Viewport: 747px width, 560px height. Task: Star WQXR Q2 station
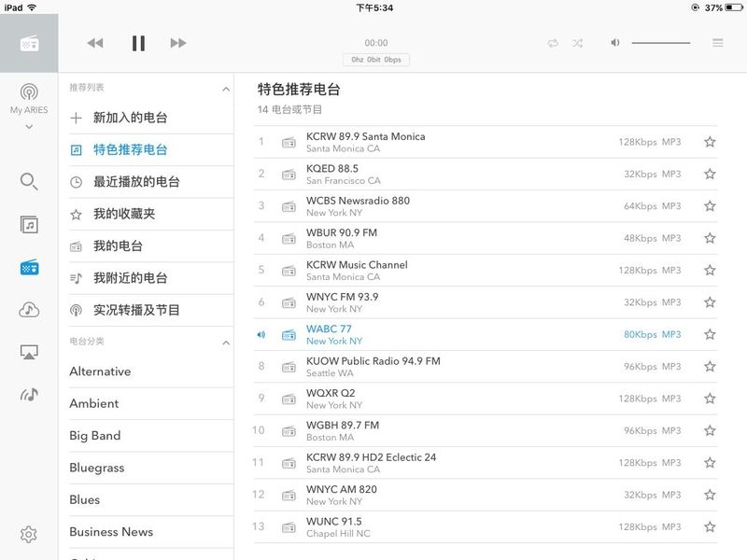pyautogui.click(x=710, y=399)
